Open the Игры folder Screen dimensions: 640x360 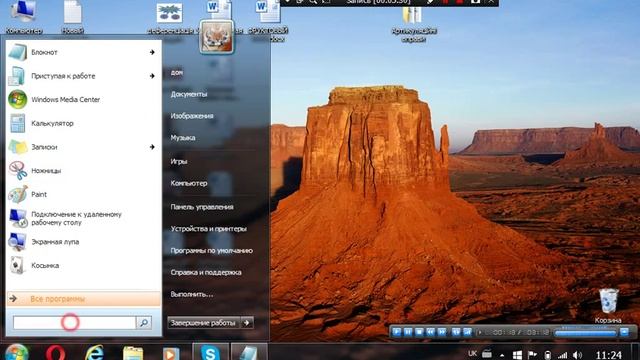(x=179, y=161)
